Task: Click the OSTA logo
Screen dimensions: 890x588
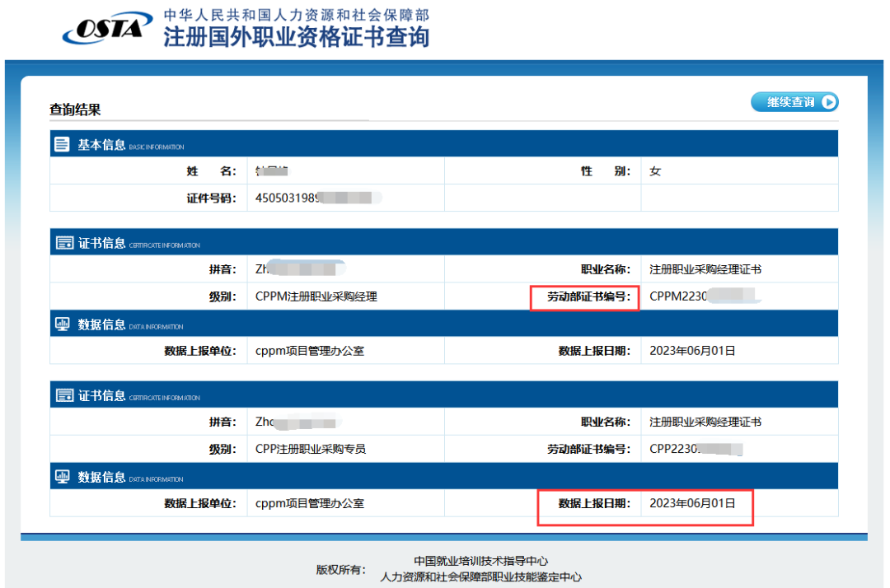Action: tap(108, 28)
